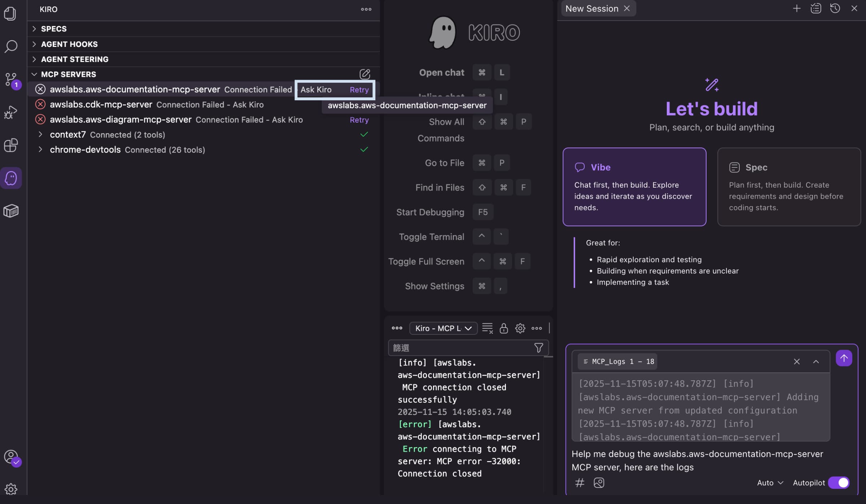This screenshot has height=504, width=866.
Task: Open the Auto model selector dropdown
Action: coord(769,483)
